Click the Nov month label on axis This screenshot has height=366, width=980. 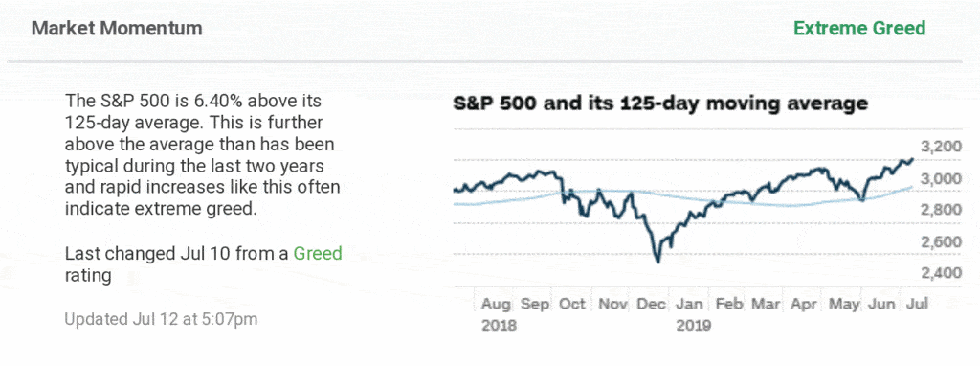pos(612,305)
